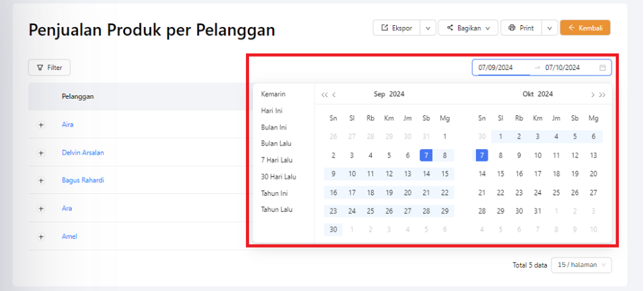Open the Delvin Arsalan customer link
This screenshot has height=291, width=644.
[x=83, y=152]
